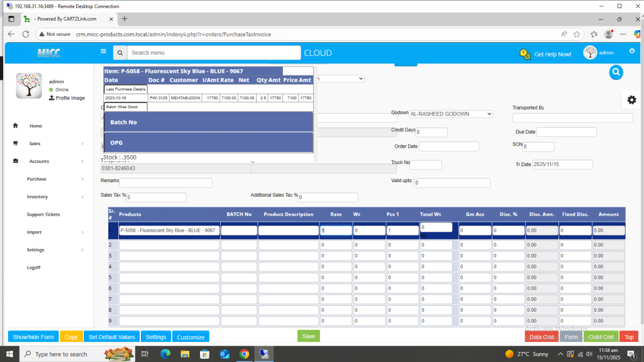Click the Remarks input field

click(166, 183)
